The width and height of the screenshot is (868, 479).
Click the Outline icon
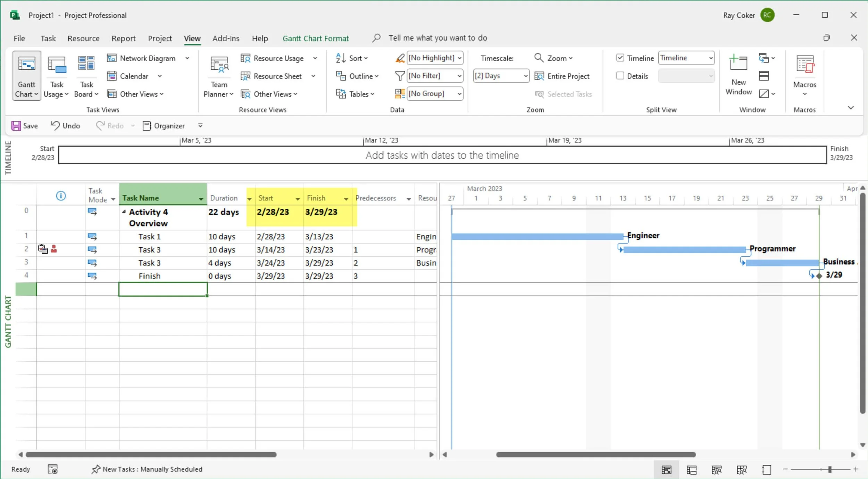pyautogui.click(x=341, y=76)
